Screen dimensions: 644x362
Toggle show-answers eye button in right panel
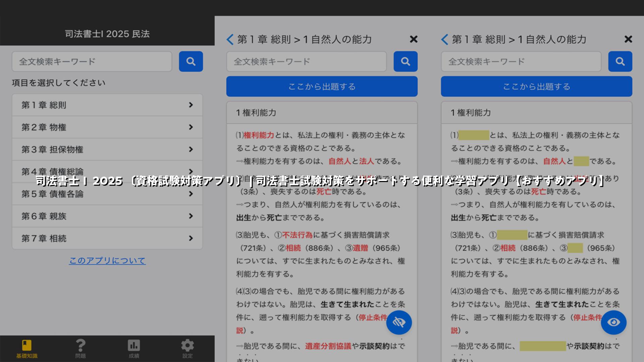[x=613, y=322]
